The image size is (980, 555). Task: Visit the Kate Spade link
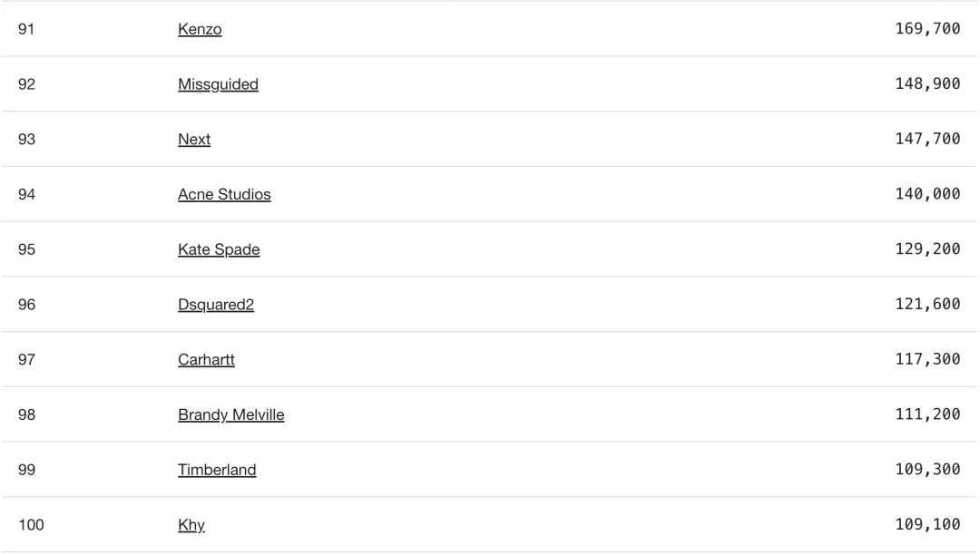[219, 249]
